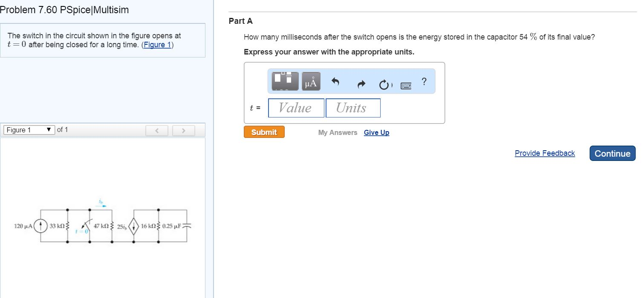Redo the answer edit
The height and width of the screenshot is (298, 644).
tap(361, 85)
